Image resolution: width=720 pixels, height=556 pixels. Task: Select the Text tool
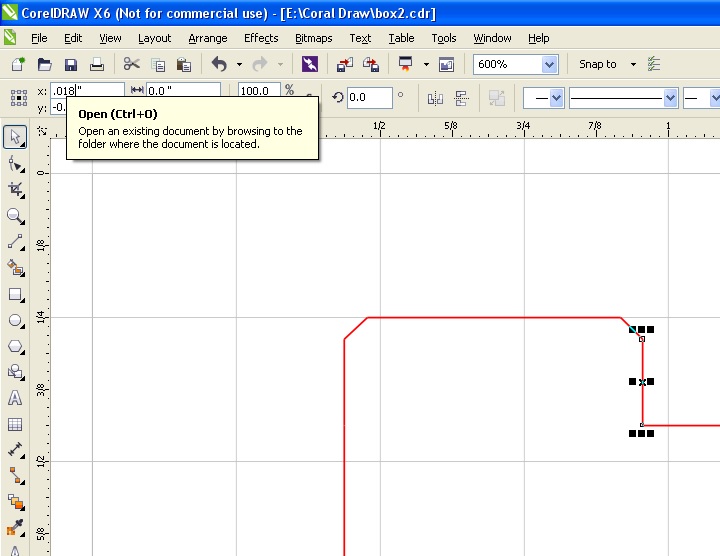click(15, 398)
